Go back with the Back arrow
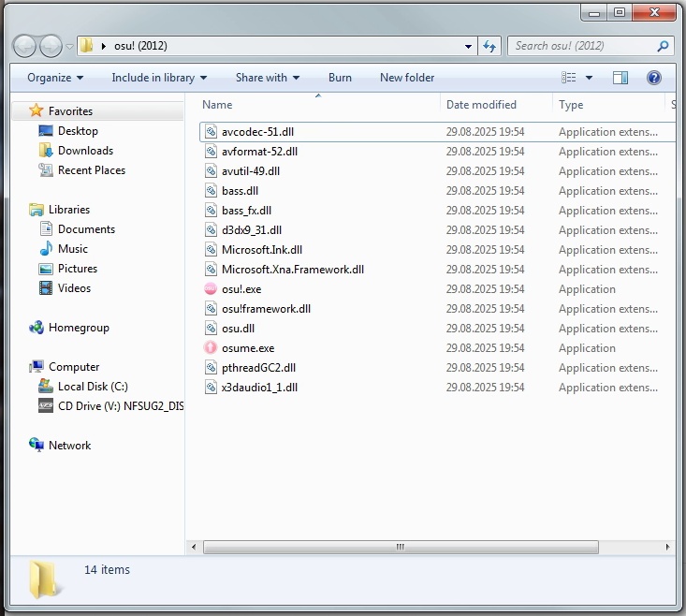This screenshot has width=686, height=616. 24,46
